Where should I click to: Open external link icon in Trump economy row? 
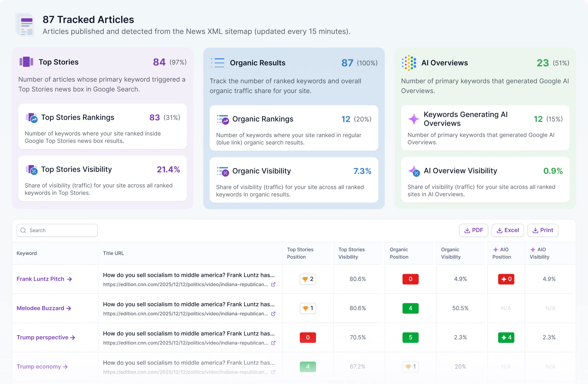click(273, 372)
